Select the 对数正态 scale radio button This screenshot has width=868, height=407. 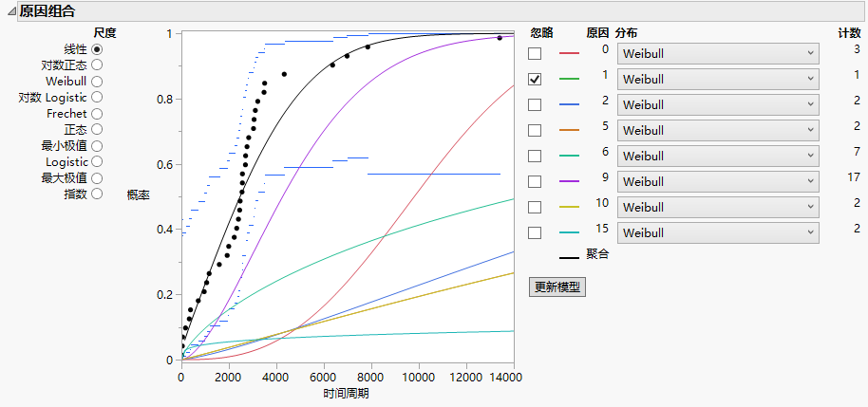[97, 65]
